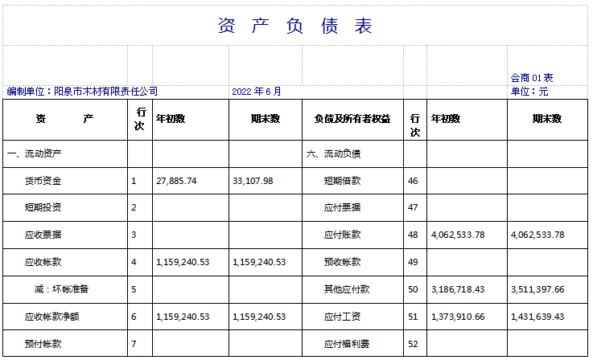Viewport: 593px width, 364px height.
Task: Select the 会商01表 label cell
Action: point(532,78)
